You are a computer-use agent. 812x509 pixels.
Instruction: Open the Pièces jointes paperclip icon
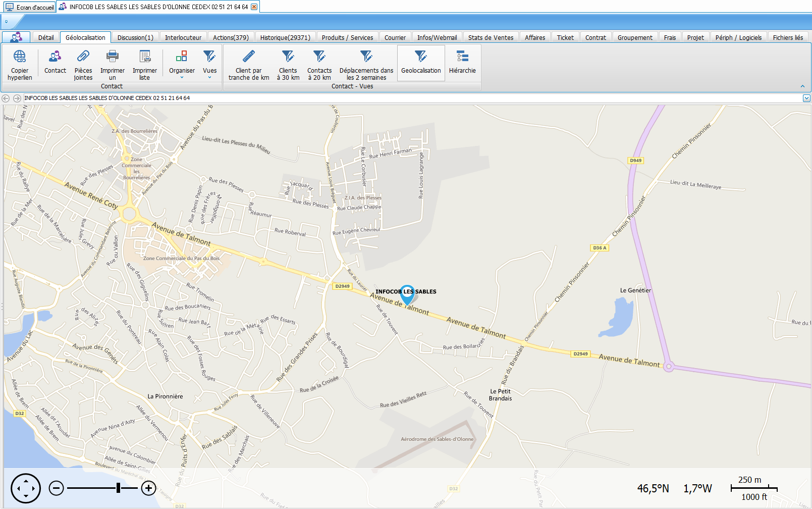click(x=83, y=56)
